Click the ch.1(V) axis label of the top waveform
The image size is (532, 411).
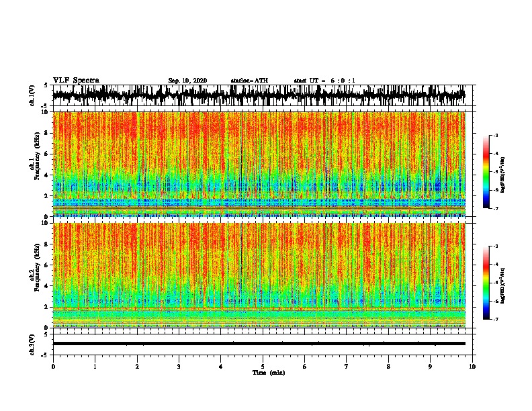pyautogui.click(x=32, y=95)
